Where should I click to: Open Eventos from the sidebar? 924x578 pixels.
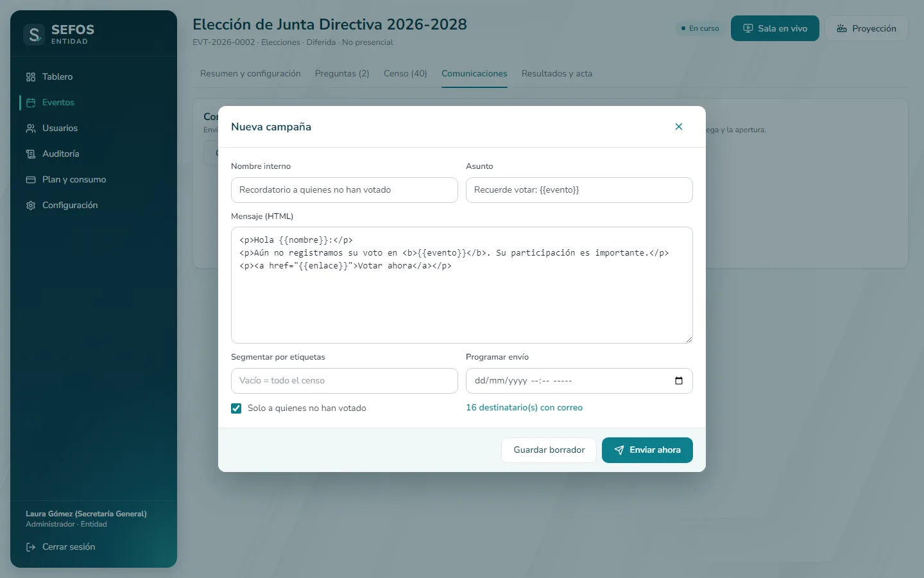tap(94, 102)
